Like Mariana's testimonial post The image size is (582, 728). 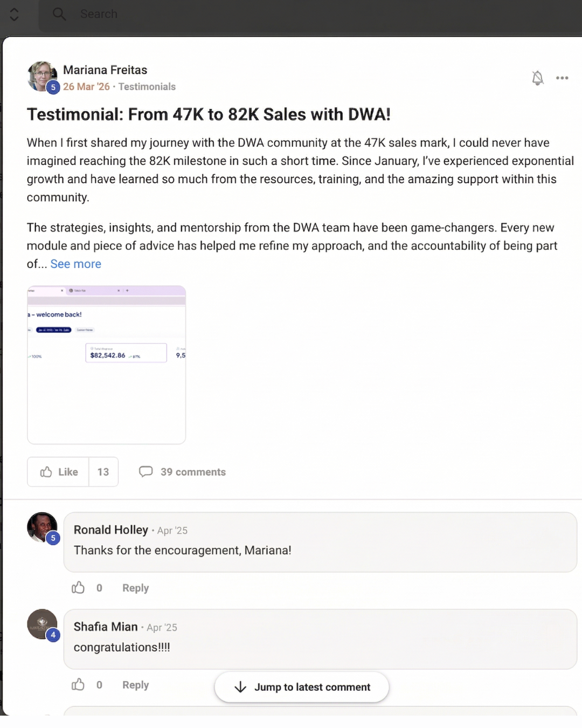click(59, 472)
